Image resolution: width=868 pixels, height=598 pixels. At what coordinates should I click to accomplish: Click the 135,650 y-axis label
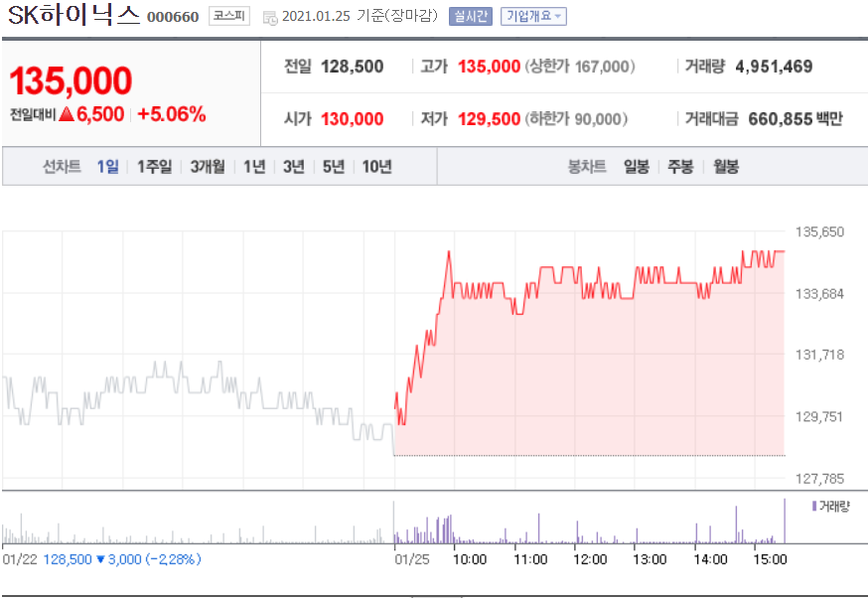819,231
